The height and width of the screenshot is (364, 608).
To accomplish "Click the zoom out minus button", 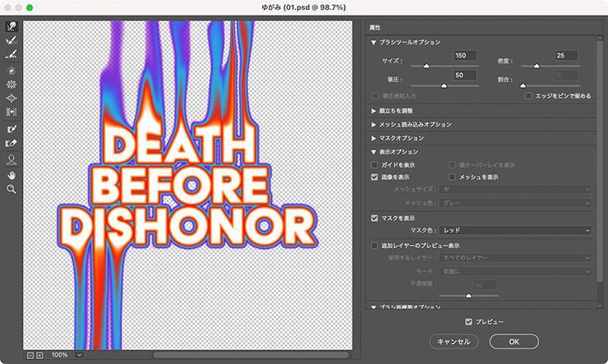I will click(30, 355).
